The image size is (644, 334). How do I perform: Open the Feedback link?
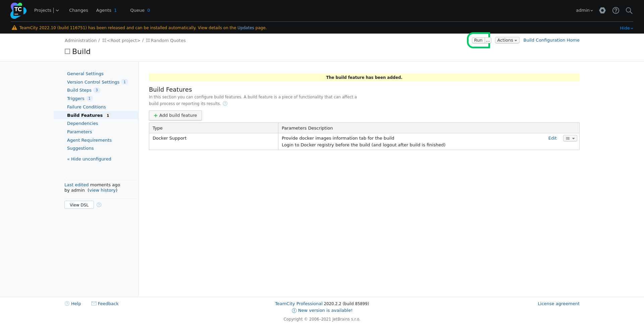pos(108,304)
